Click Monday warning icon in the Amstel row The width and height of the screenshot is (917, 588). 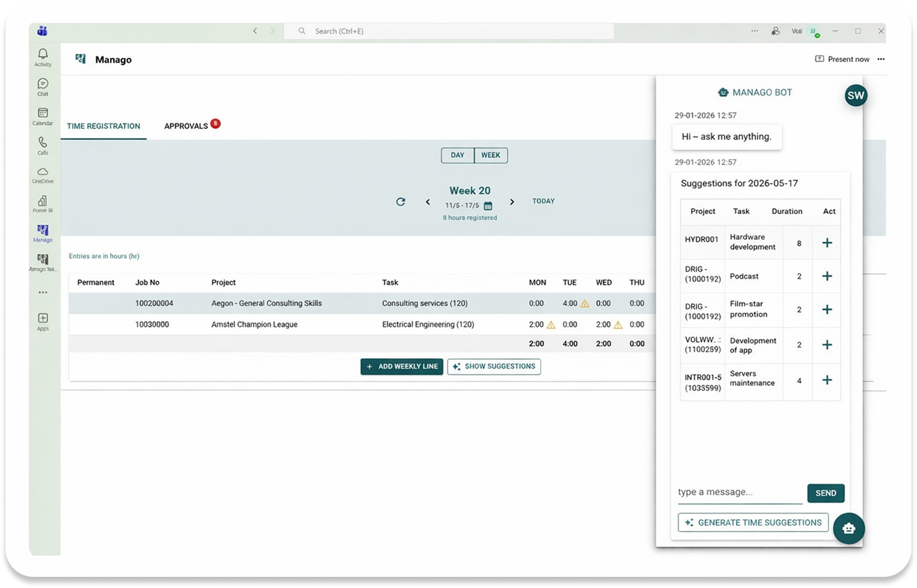coord(550,325)
